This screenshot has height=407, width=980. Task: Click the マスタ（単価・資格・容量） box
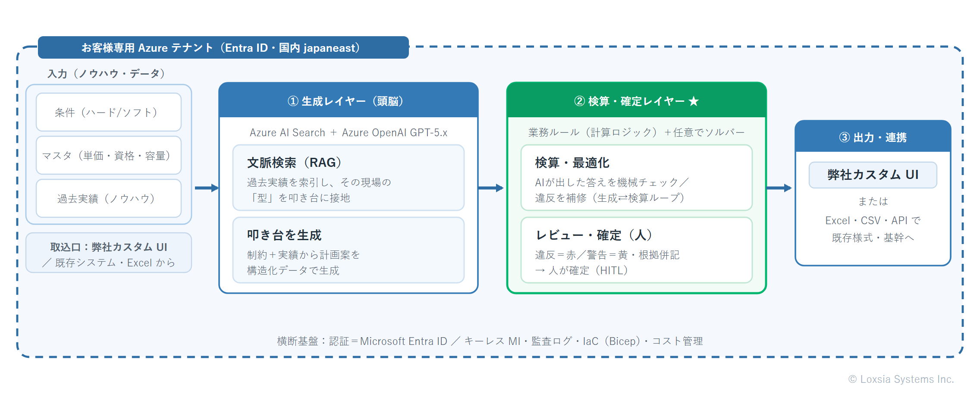coord(109,155)
